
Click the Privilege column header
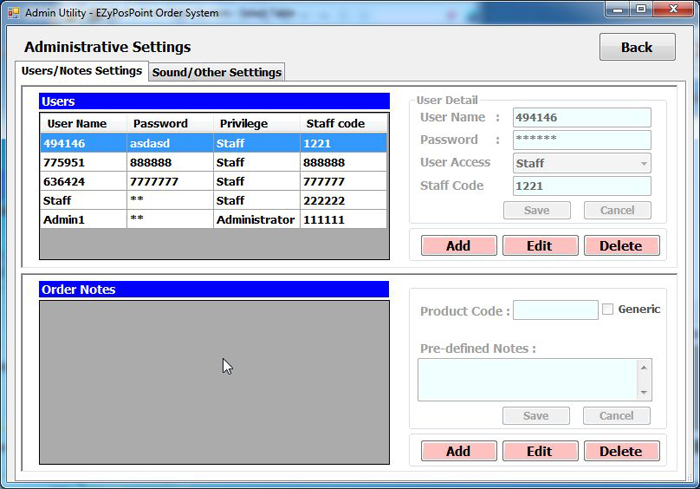coord(256,123)
